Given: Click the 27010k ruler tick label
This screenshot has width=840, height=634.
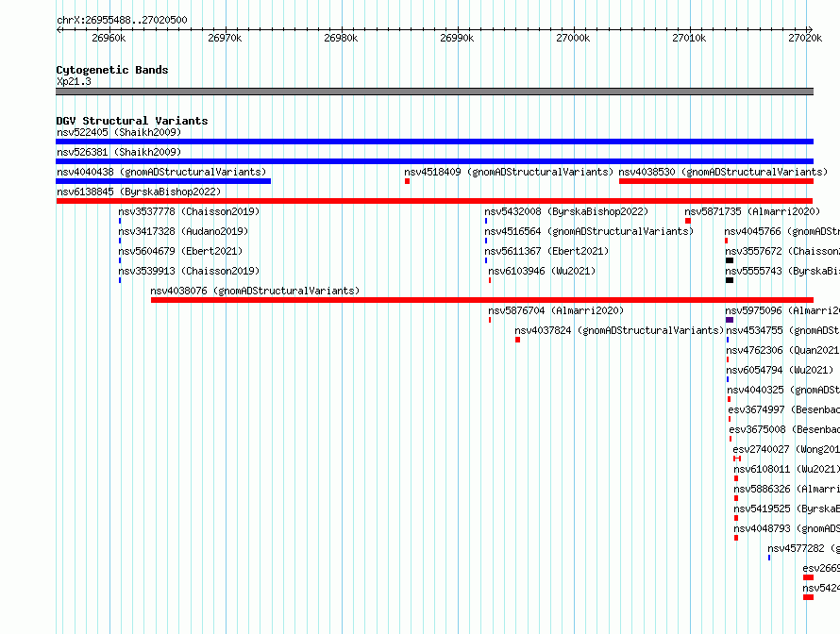Looking at the screenshot, I should [689, 38].
